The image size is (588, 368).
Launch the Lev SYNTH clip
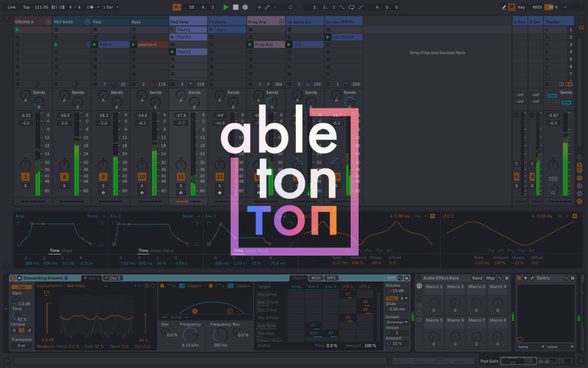coord(328,37)
